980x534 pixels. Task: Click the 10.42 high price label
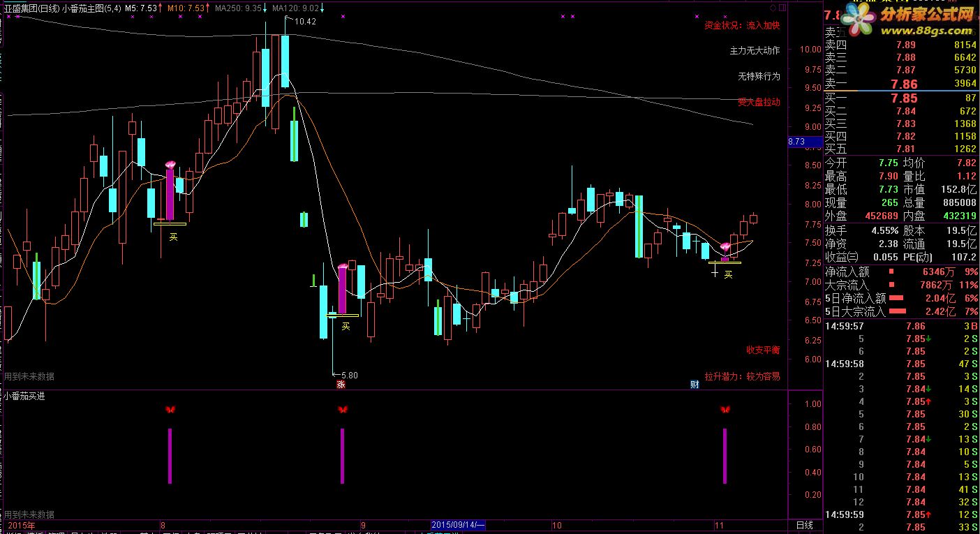[x=305, y=22]
